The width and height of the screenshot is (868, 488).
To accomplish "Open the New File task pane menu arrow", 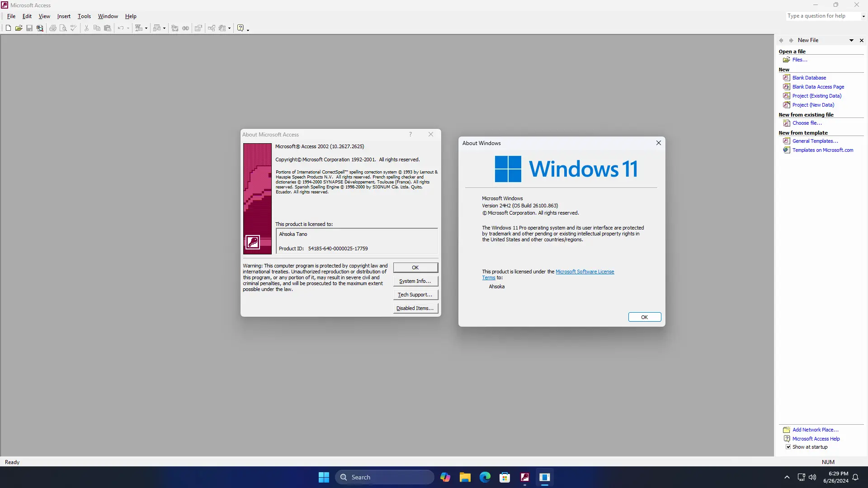I will tap(851, 40).
